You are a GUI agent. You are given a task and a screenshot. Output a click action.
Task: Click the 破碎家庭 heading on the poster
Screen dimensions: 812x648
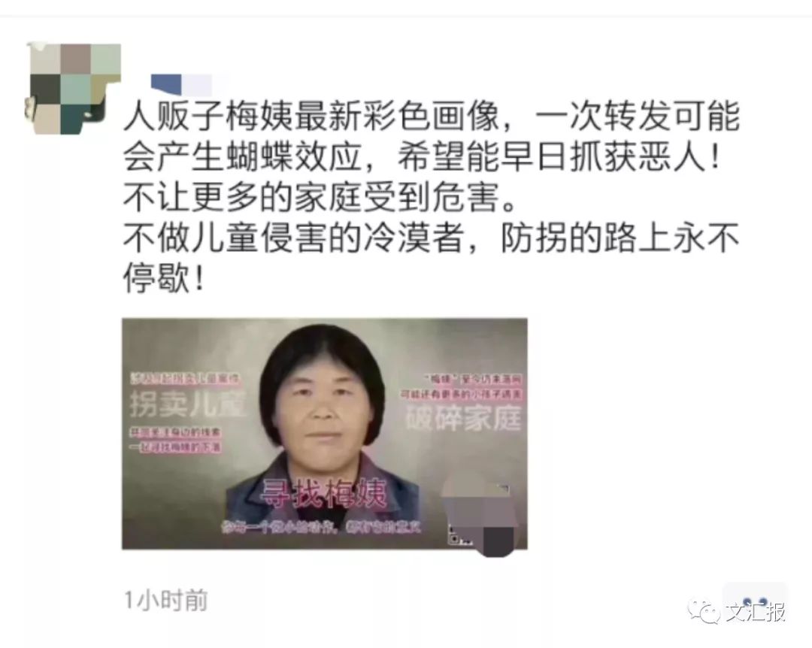[463, 417]
